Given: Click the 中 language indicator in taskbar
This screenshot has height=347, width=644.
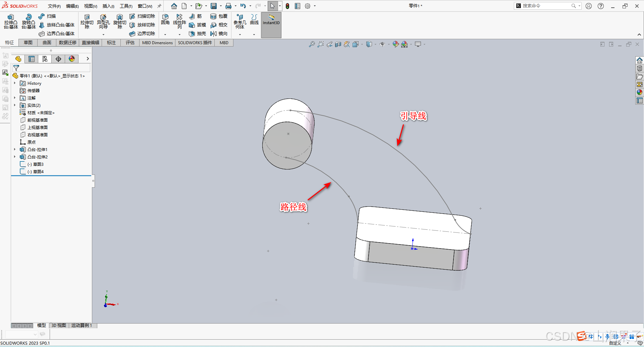Looking at the screenshot, I should 590,337.
